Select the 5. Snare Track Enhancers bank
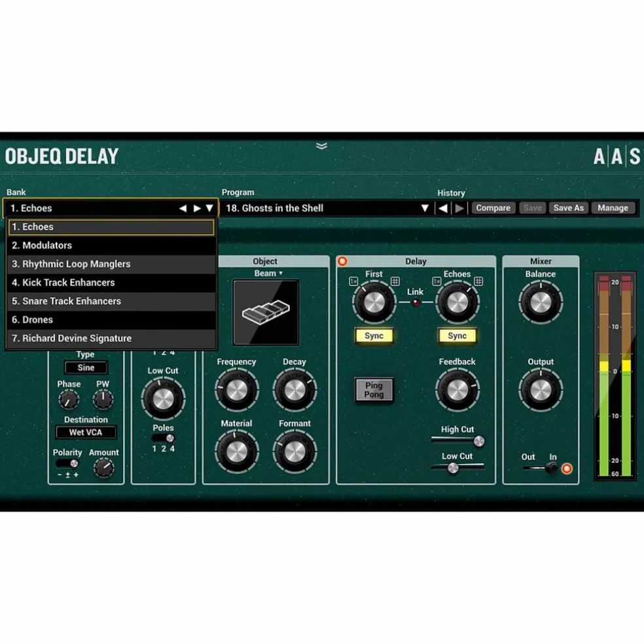Viewport: 644px width, 644px height. click(x=111, y=301)
